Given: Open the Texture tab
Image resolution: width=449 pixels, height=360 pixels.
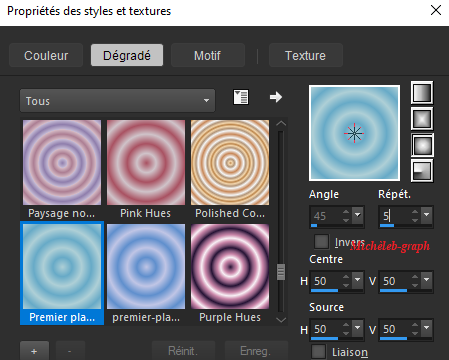Looking at the screenshot, I should [306, 55].
